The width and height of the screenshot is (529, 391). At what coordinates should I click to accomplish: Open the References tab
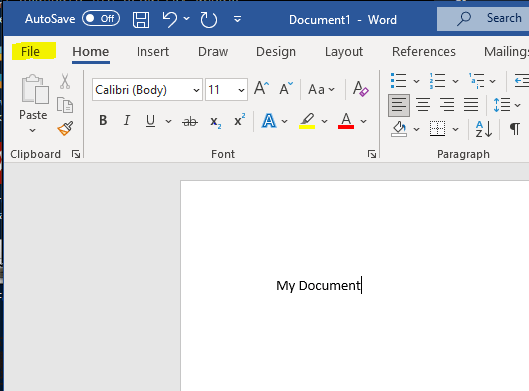pos(423,52)
